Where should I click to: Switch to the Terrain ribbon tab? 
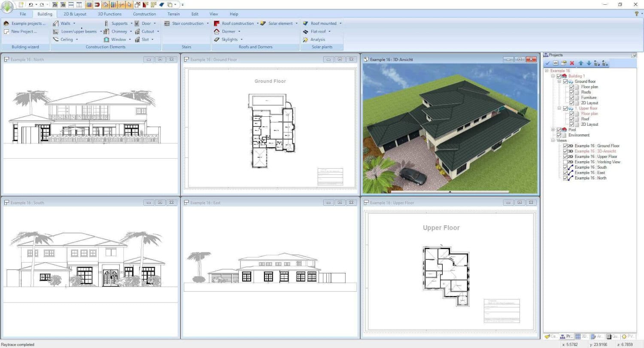coord(174,14)
